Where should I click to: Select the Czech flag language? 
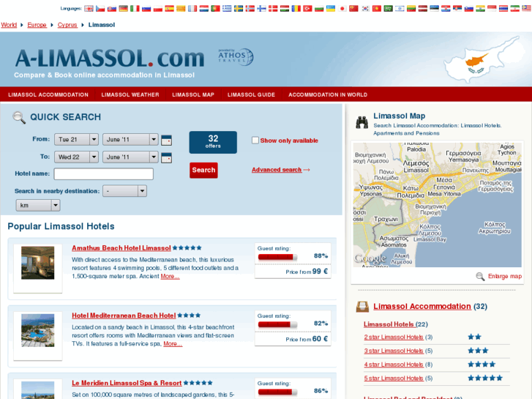[100, 9]
